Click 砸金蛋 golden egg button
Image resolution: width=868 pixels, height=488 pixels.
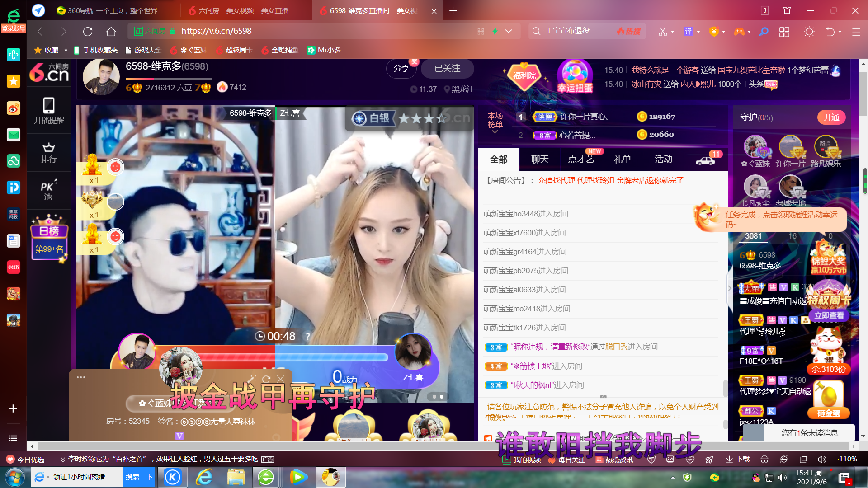pos(828,413)
